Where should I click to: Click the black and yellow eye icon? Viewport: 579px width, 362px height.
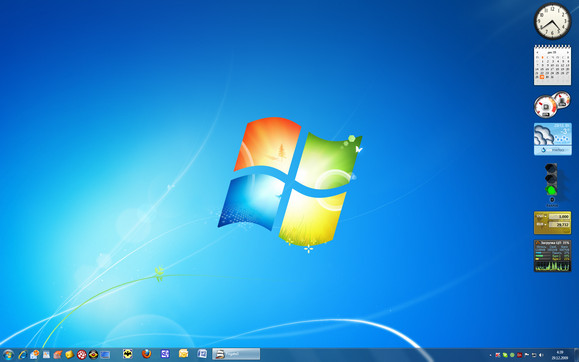click(x=93, y=355)
